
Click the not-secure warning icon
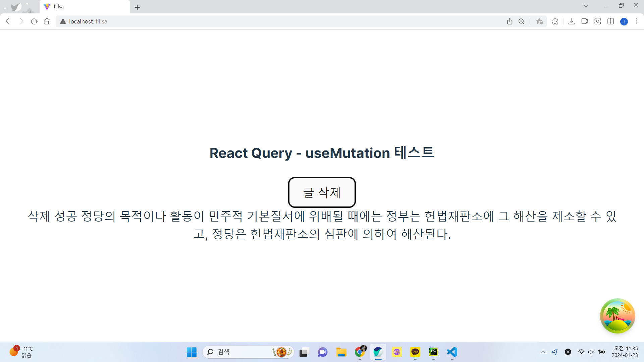coord(63,21)
